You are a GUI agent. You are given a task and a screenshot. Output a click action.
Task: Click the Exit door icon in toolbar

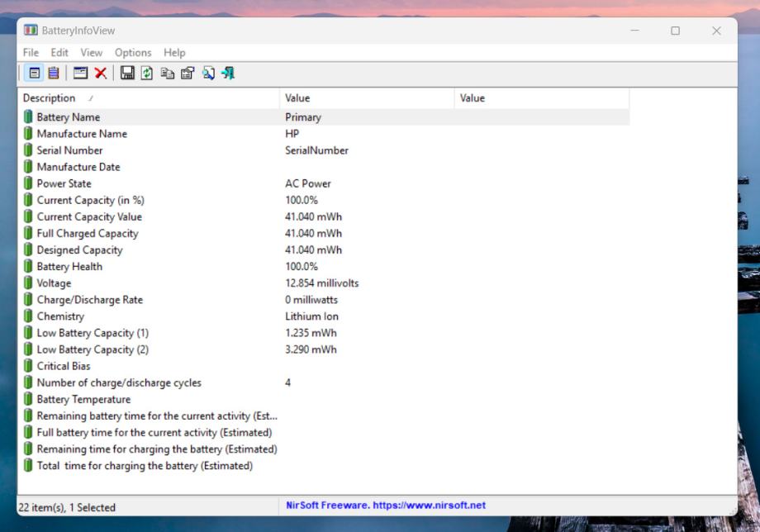click(x=228, y=74)
